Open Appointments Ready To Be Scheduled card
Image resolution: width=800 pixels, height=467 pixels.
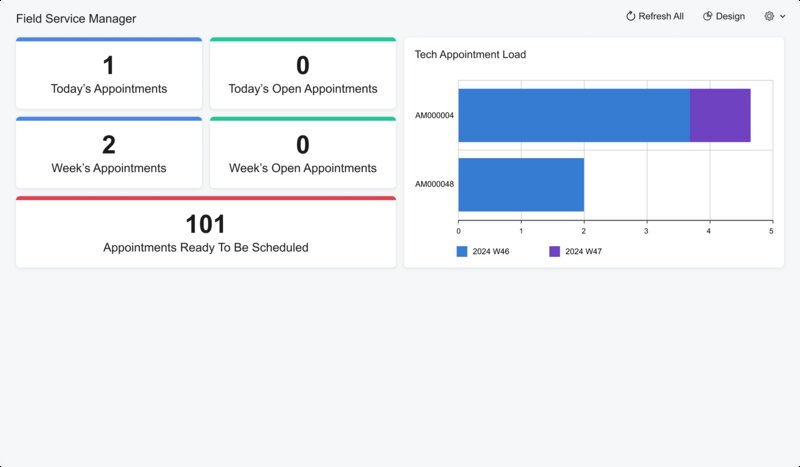(x=206, y=233)
